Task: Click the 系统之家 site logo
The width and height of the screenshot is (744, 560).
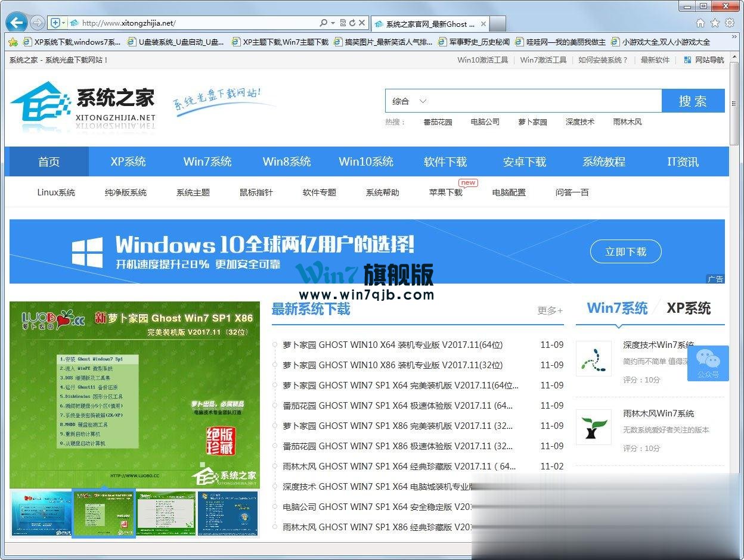Action: tap(83, 106)
